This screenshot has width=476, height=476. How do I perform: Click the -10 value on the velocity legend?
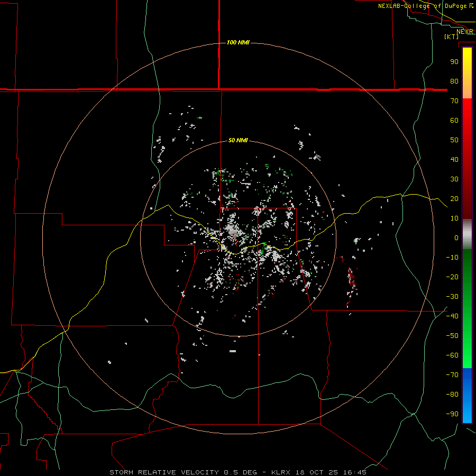click(452, 258)
